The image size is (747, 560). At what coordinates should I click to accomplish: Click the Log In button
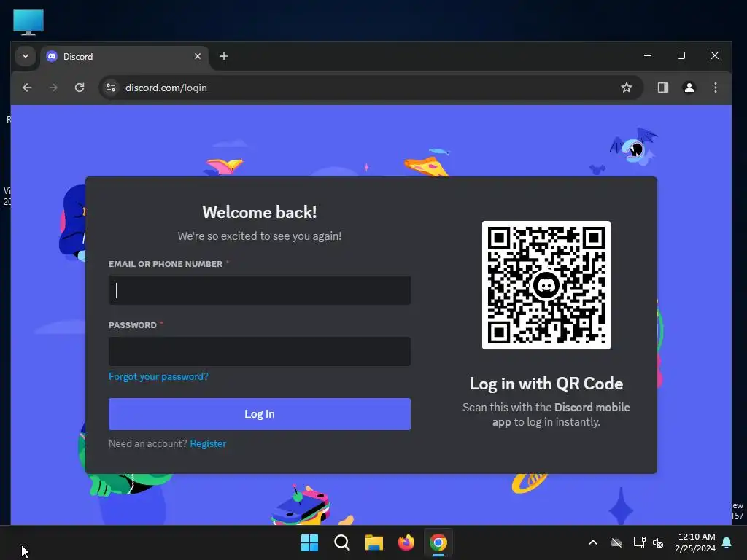(x=260, y=414)
